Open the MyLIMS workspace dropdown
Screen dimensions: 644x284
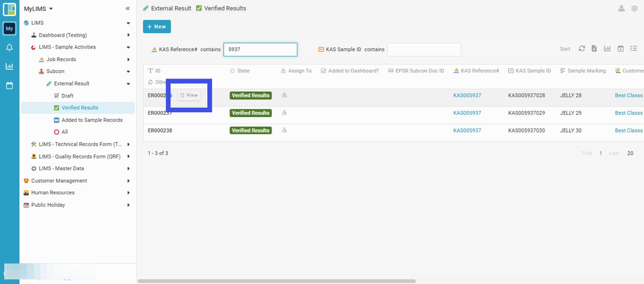38,8
